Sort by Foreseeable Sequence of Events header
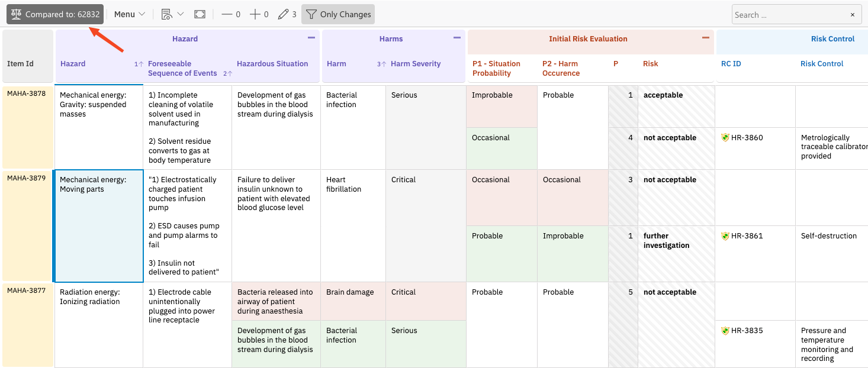Viewport: 868px width, 368px height. (182, 69)
